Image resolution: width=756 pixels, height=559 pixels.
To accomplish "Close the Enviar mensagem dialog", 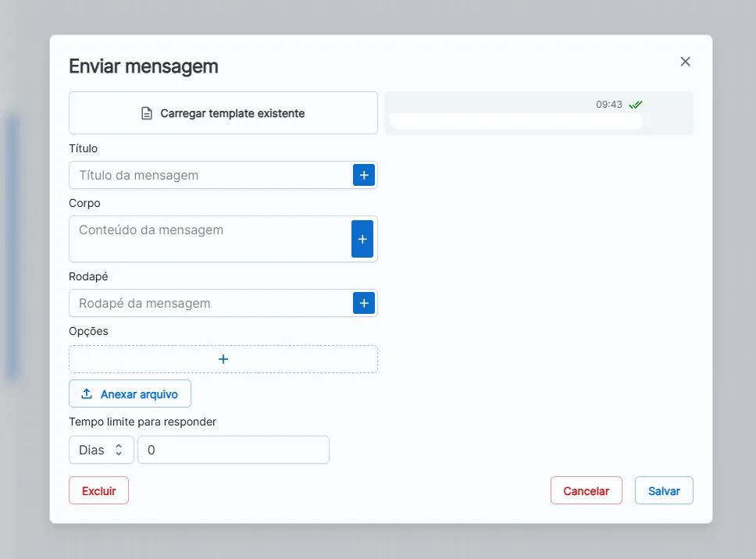I will [x=685, y=61].
